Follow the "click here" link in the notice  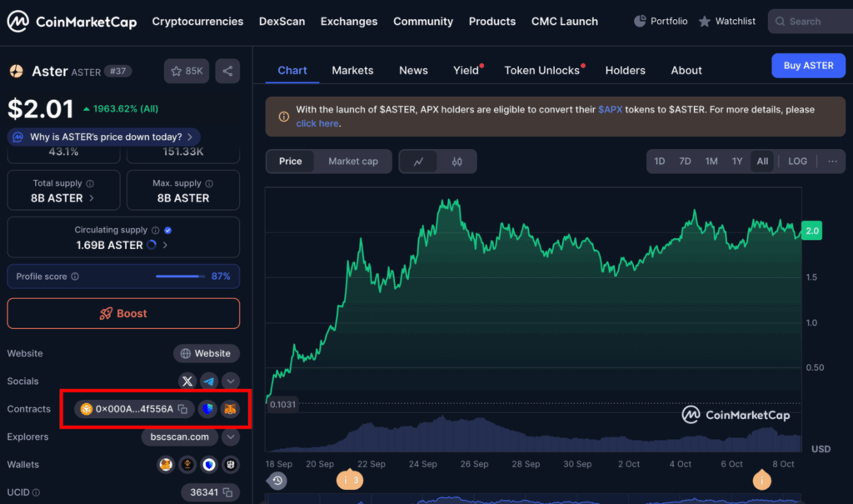[317, 123]
